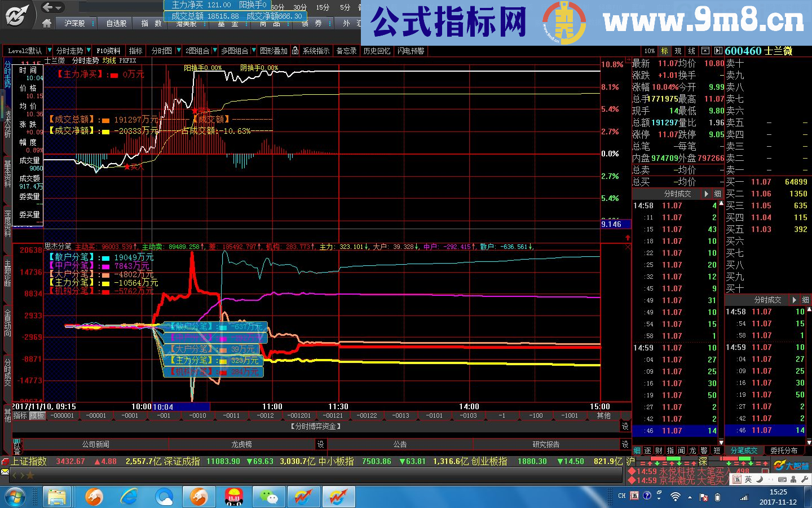812x508 pixels.
Task: Click the skip-forward icon before stock code 600460
Action: point(718,51)
